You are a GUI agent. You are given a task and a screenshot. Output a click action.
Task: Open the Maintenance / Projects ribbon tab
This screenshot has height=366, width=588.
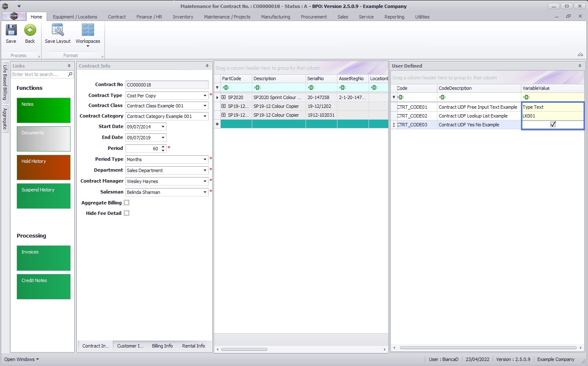tap(227, 17)
